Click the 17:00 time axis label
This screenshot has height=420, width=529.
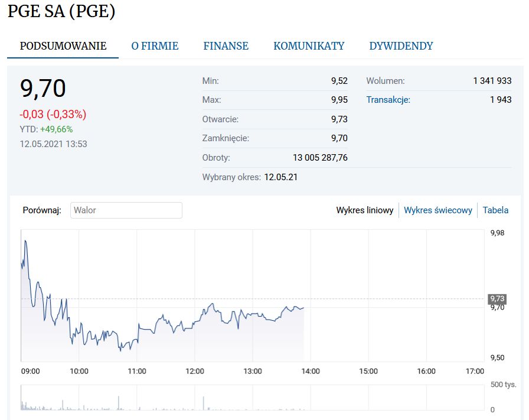tap(475, 372)
